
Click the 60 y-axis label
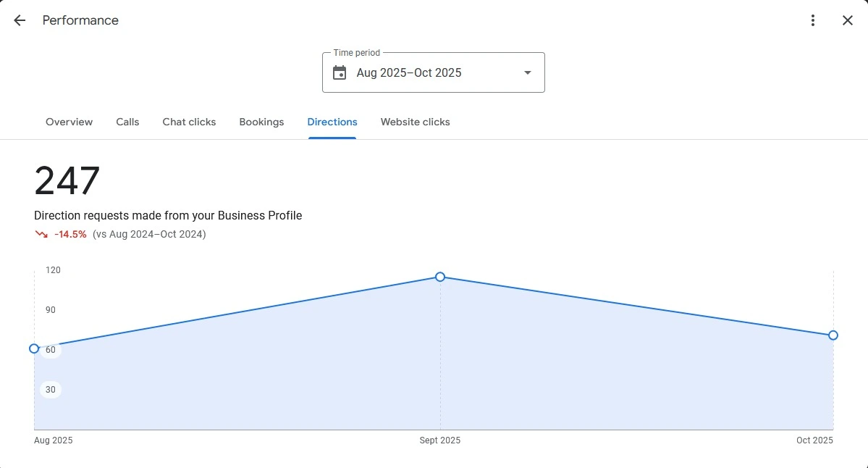(x=51, y=350)
